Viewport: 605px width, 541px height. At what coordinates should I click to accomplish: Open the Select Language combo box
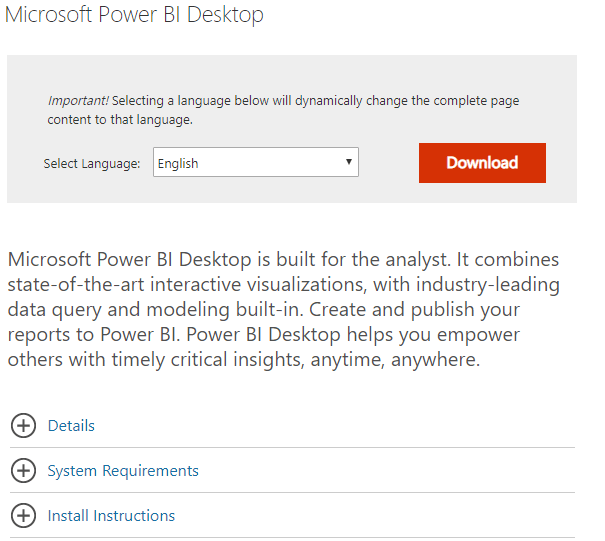pyautogui.click(x=256, y=162)
